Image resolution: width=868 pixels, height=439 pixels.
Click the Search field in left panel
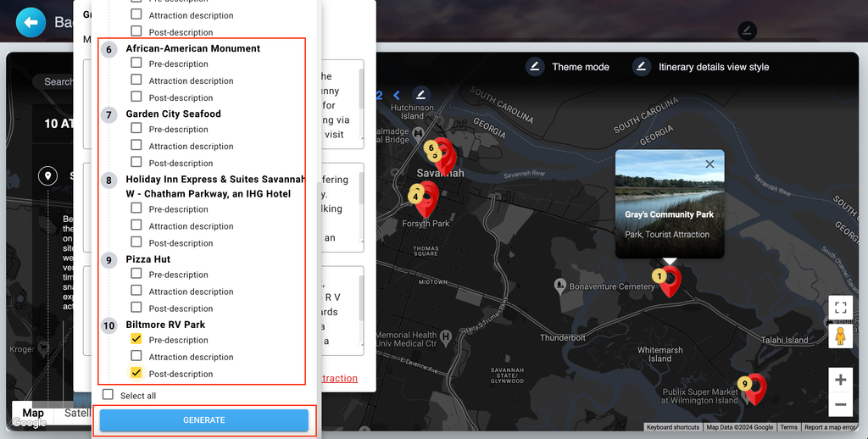coord(53,82)
